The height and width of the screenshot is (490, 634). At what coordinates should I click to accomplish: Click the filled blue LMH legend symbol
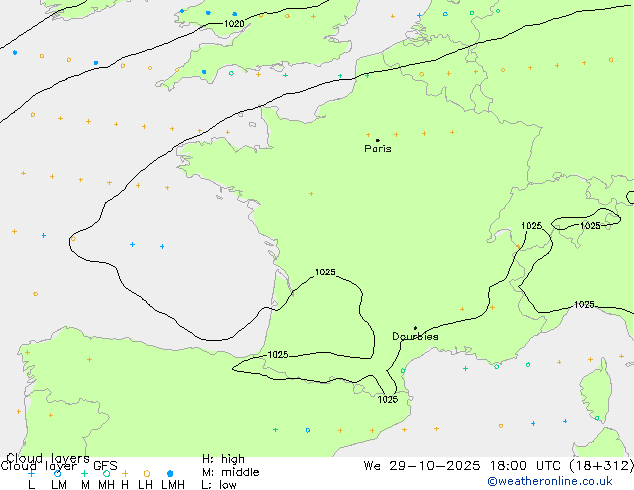[170, 473]
